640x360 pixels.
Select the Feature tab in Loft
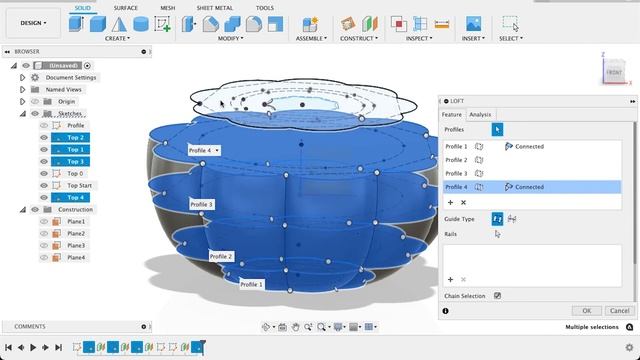(451, 115)
